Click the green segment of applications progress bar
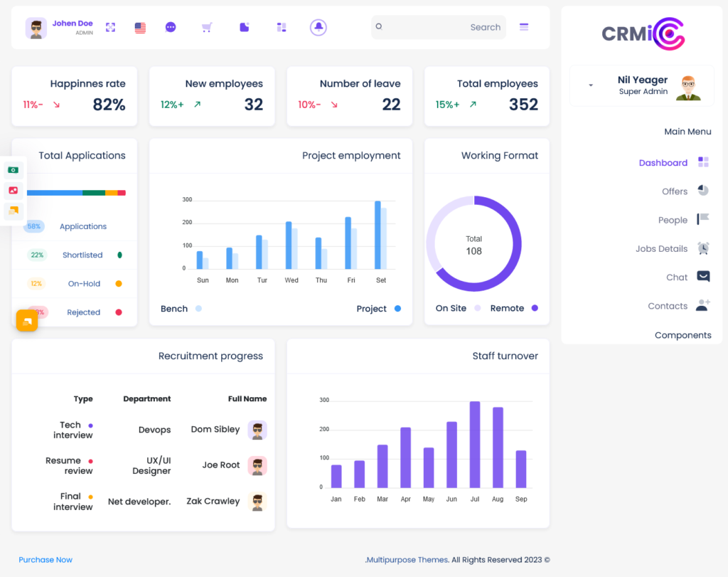The height and width of the screenshot is (577, 728). coord(94,193)
